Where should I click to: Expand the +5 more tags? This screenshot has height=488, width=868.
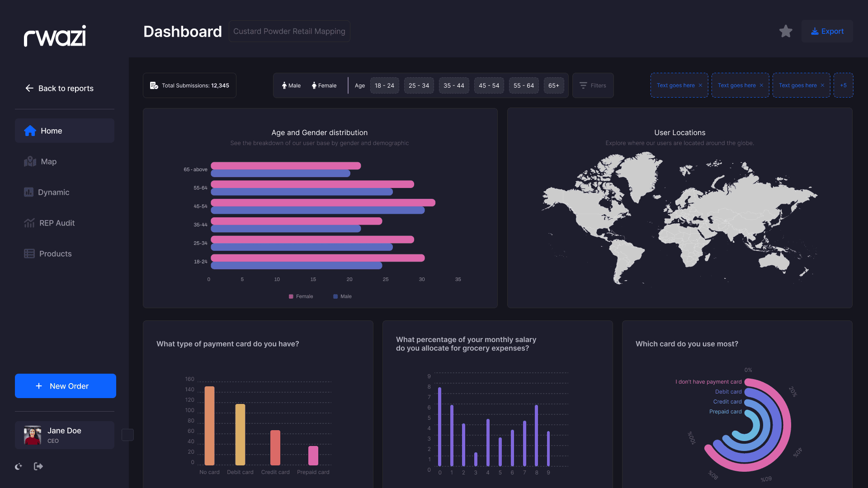click(x=844, y=85)
